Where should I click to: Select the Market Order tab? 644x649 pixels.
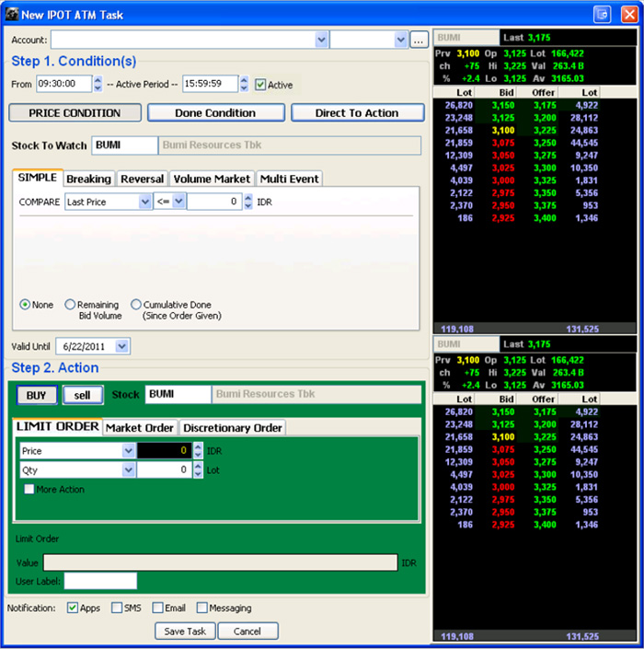point(140,427)
